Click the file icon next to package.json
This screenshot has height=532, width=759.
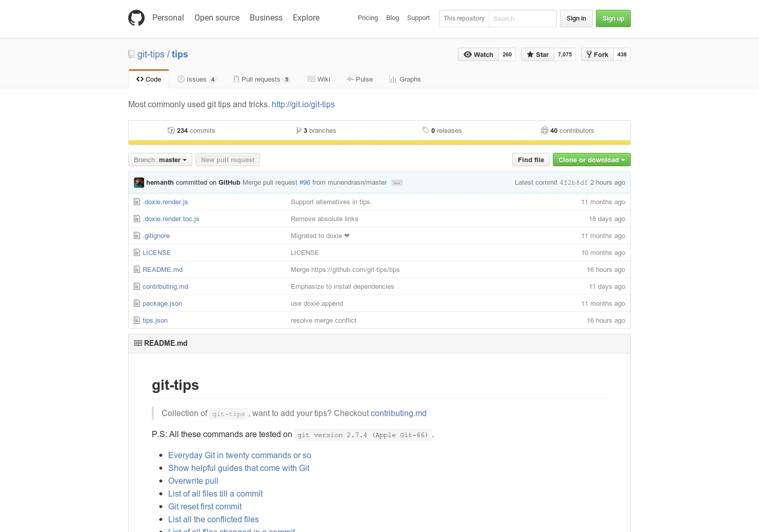(x=137, y=303)
